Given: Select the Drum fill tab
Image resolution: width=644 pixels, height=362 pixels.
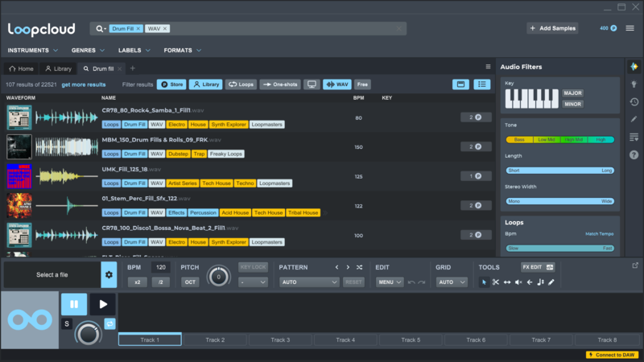Looking at the screenshot, I should pos(103,68).
